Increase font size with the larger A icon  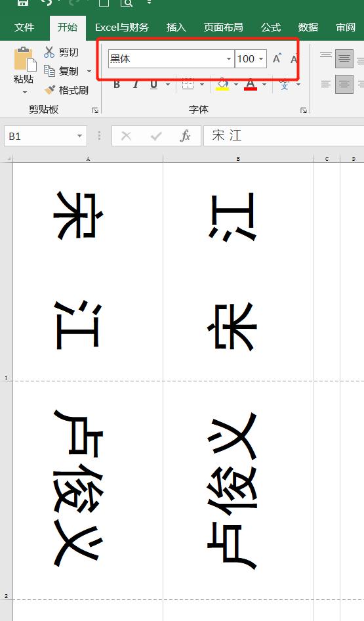(277, 58)
